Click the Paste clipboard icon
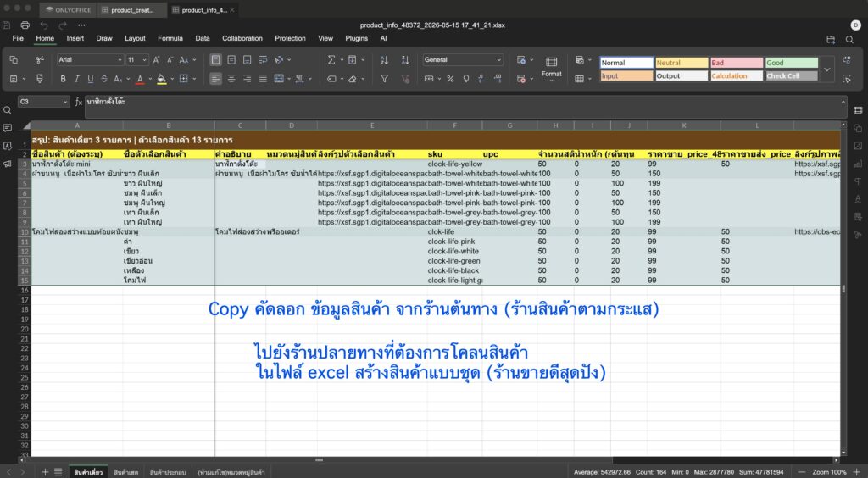 click(x=14, y=79)
